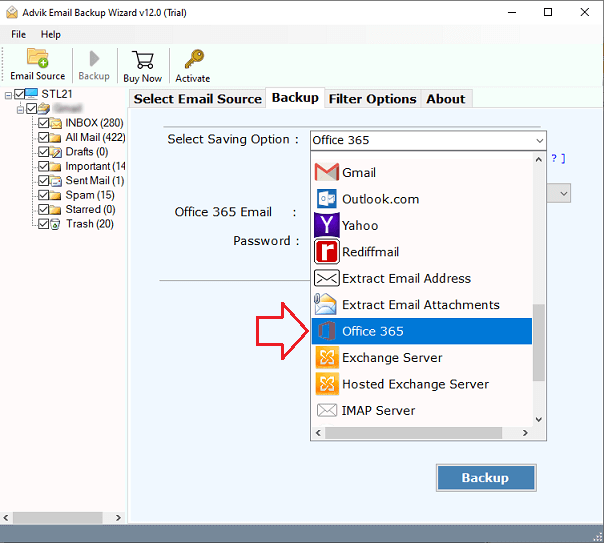604x543 pixels.
Task: Choose Hosted Exchange Server option
Action: pyautogui.click(x=422, y=384)
